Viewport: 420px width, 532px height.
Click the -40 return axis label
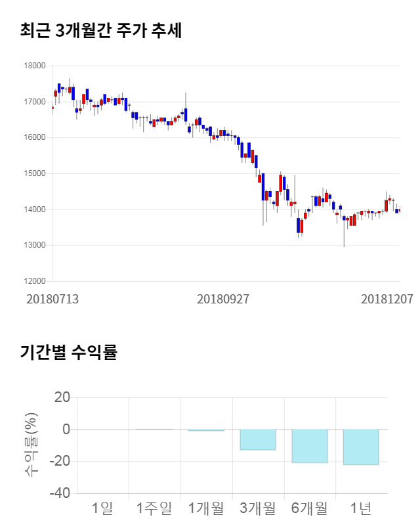60,493
